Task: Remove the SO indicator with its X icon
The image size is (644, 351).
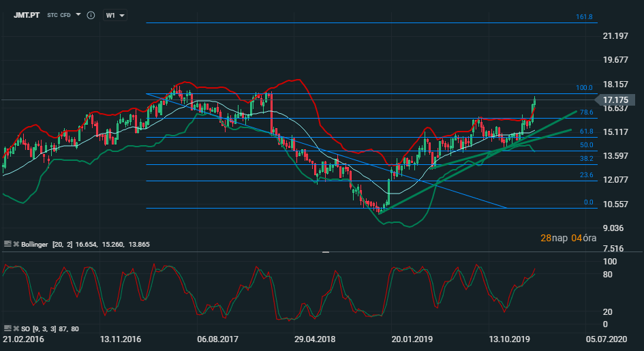Action: [16, 329]
